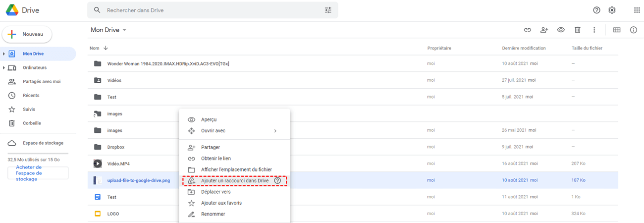The image size is (644, 223).
Task: Open the Help (question mark) icon
Action: (x=596, y=10)
